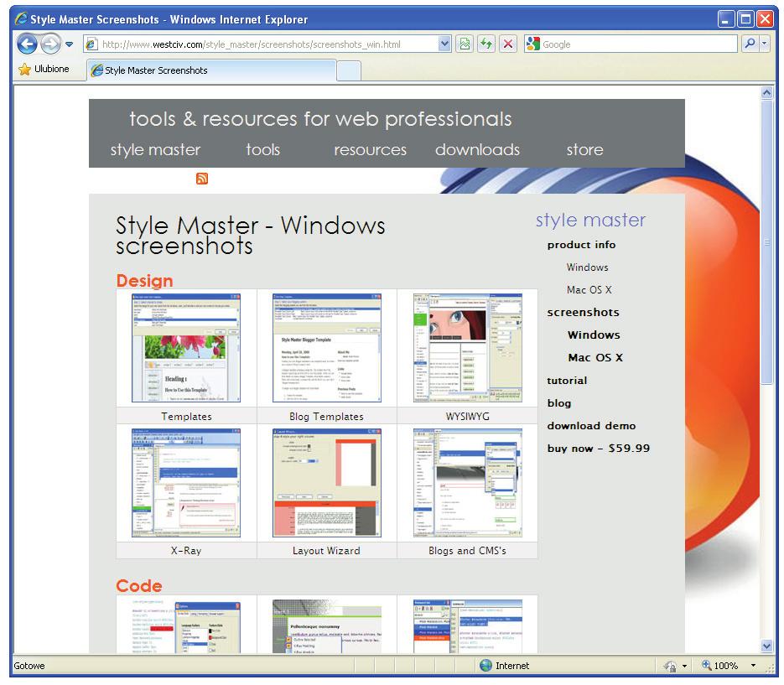
Task: Select the Style Master Screenshots tab
Action: (x=211, y=70)
